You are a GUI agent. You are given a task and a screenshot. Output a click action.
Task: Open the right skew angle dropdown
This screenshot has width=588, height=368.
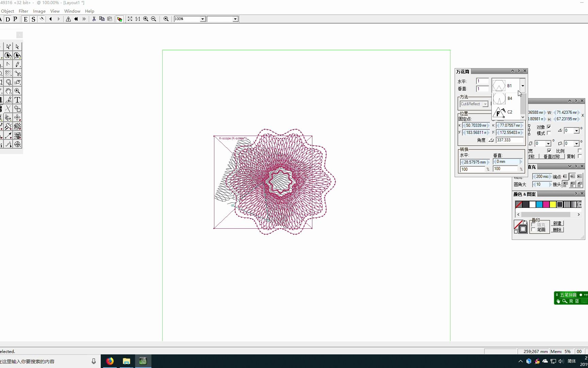(x=576, y=143)
